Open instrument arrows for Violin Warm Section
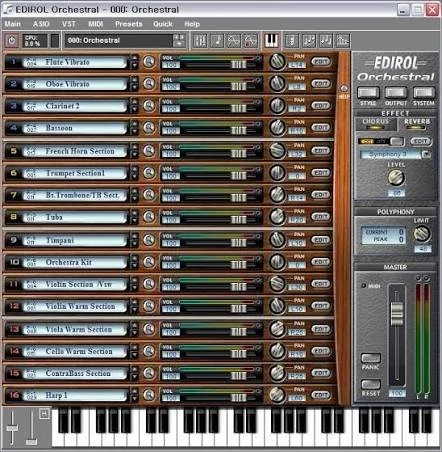The width and height of the screenshot is (442, 452). point(134,306)
